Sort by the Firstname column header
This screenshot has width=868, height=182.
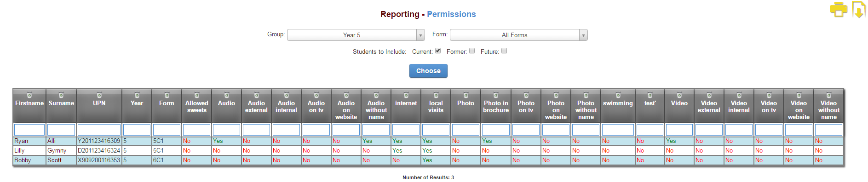[x=29, y=103]
